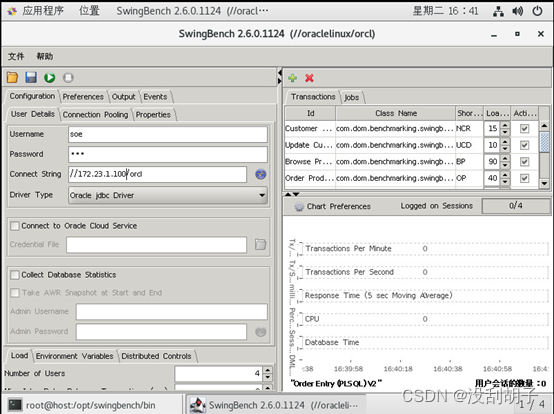Screen dimensions: 554x414
Task: Save configuration using the floppy disk icon
Action: (31, 77)
